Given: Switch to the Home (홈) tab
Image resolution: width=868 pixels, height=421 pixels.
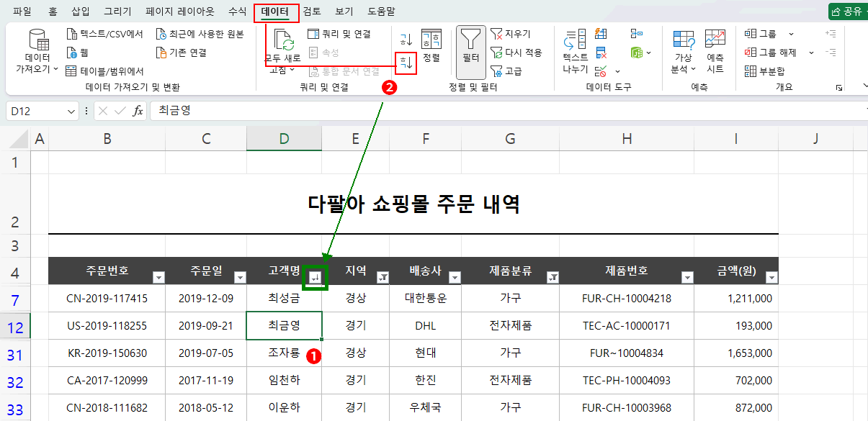Looking at the screenshot, I should (x=53, y=12).
